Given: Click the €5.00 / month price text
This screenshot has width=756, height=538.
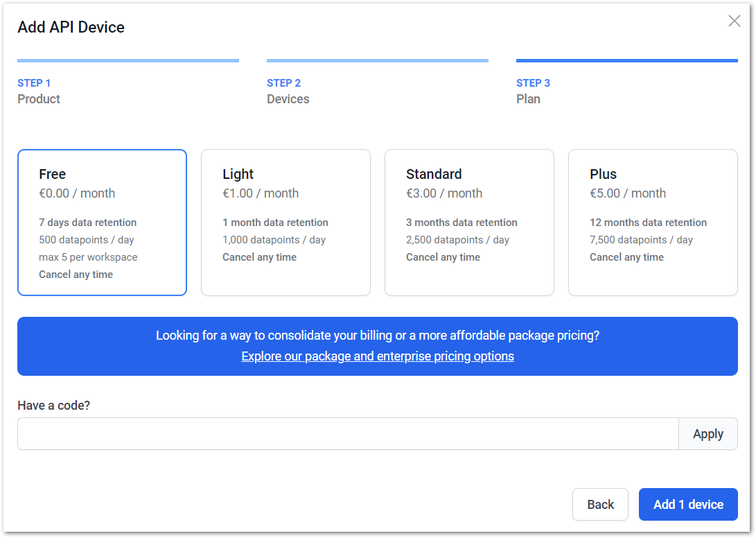Looking at the screenshot, I should [x=628, y=193].
